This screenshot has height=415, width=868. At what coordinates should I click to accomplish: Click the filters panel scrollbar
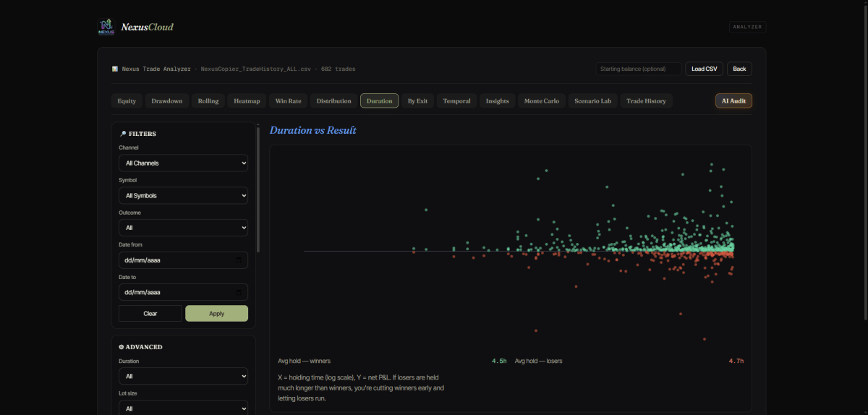coord(258,189)
